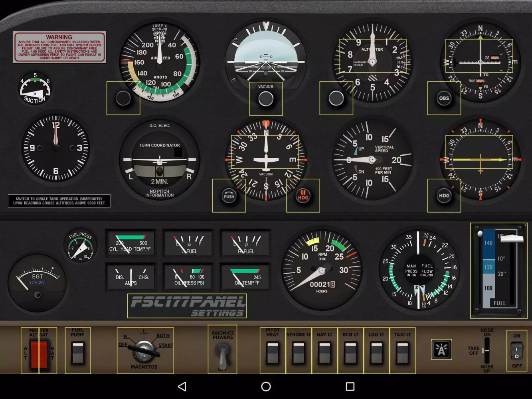Flip the ON/OFF rocker switch

pos(516,350)
